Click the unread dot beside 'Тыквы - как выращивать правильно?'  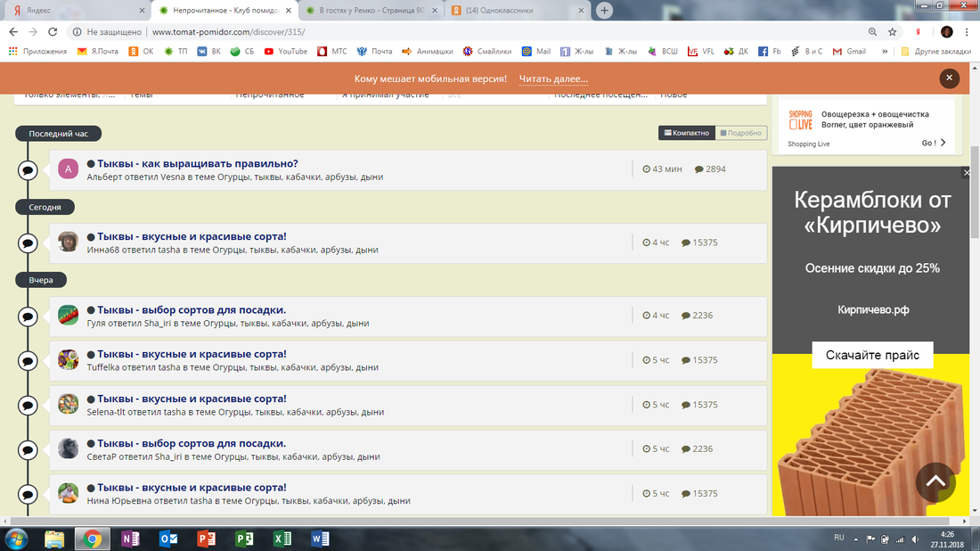[91, 164]
